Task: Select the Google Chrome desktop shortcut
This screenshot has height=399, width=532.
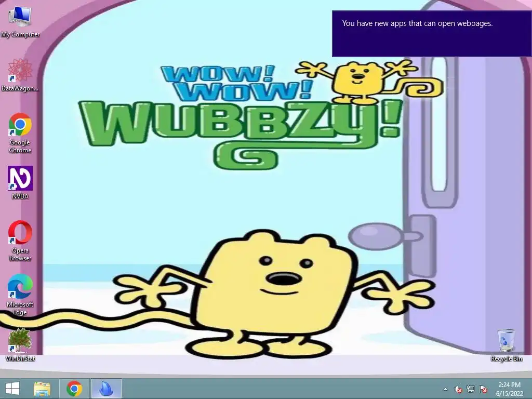Action: click(20, 133)
